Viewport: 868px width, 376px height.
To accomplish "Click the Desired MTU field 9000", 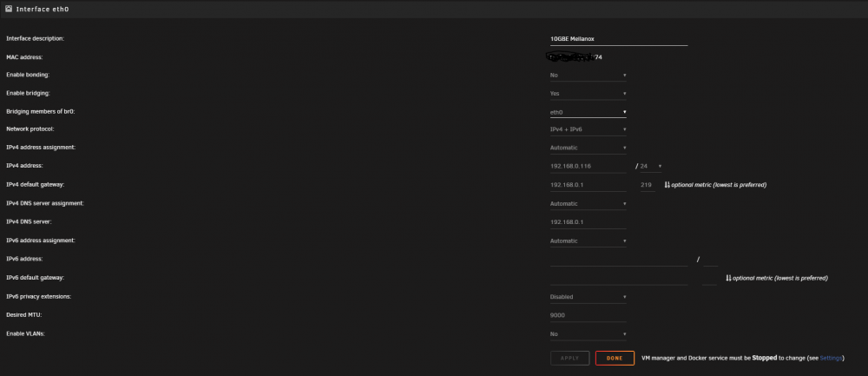I will pyautogui.click(x=588, y=315).
